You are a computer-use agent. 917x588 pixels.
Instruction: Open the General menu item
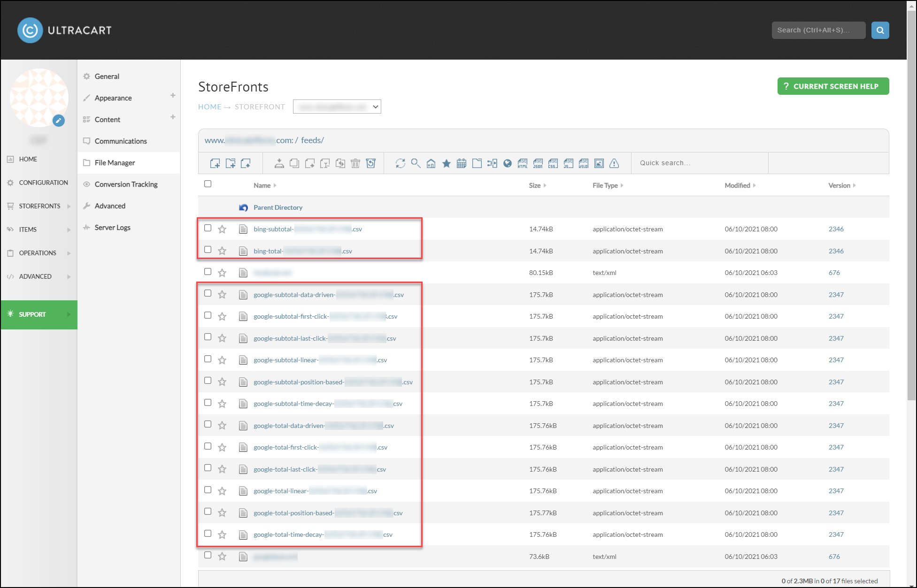point(107,76)
